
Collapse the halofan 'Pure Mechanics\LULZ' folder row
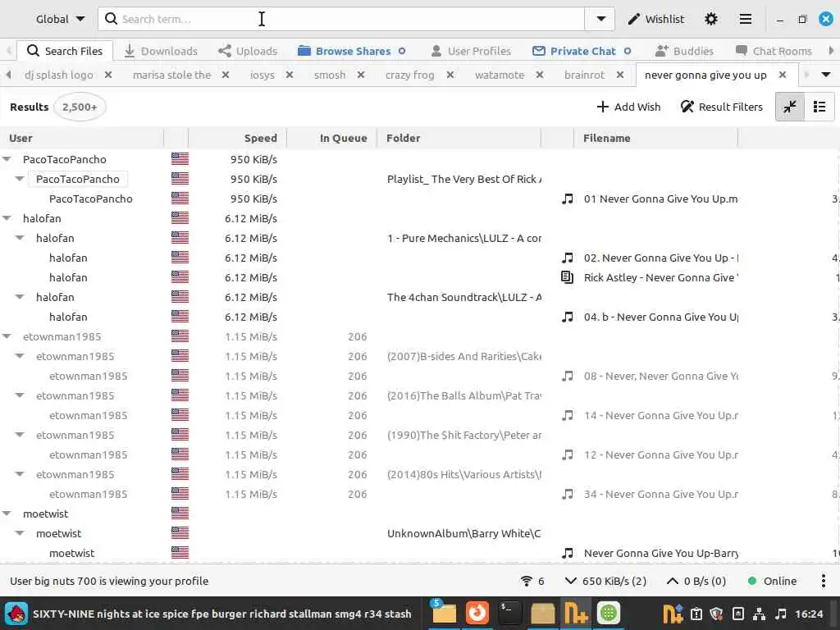pyautogui.click(x=20, y=238)
